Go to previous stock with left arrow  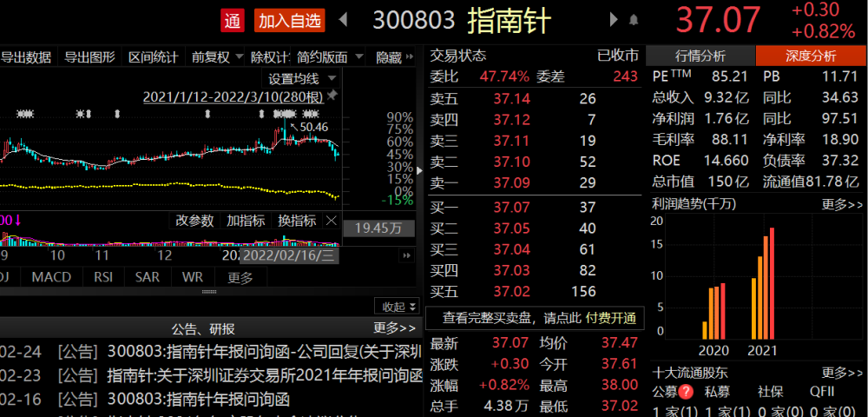tap(343, 20)
